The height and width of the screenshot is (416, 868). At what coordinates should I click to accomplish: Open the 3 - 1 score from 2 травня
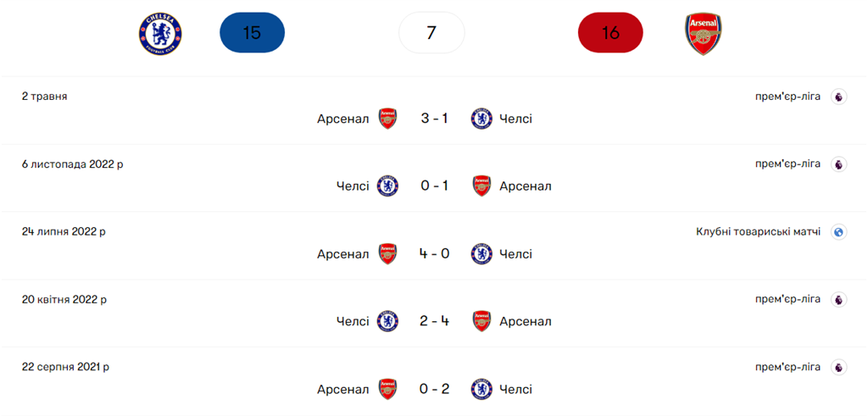(435, 119)
